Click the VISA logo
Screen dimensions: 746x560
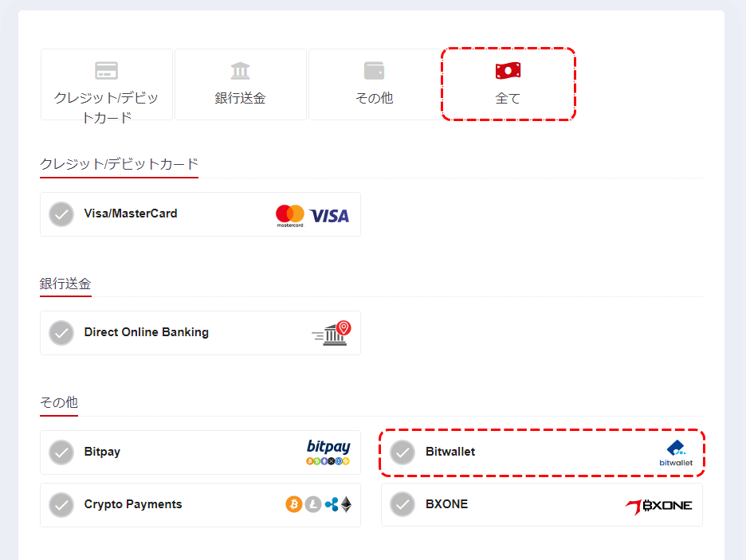point(329,216)
